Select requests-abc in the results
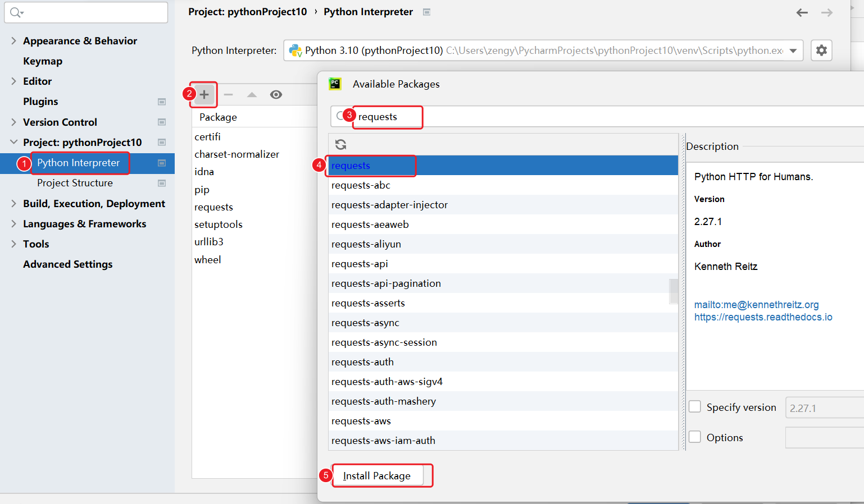The image size is (864, 504). [x=503, y=185]
